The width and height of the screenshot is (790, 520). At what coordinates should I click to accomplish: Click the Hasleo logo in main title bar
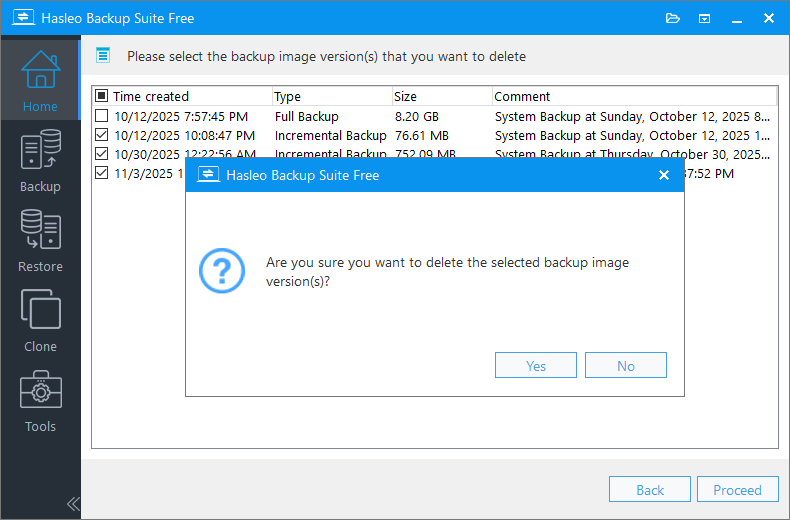pyautogui.click(x=23, y=18)
